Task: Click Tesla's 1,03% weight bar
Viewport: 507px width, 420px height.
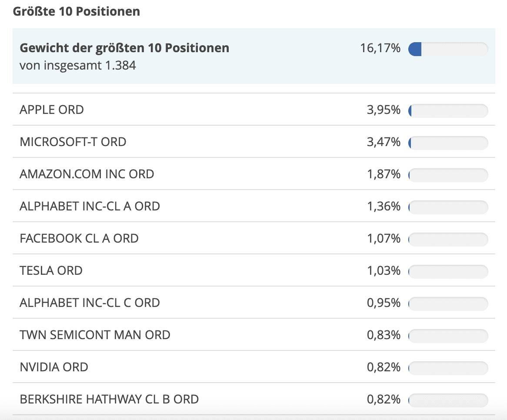Action: [448, 272]
